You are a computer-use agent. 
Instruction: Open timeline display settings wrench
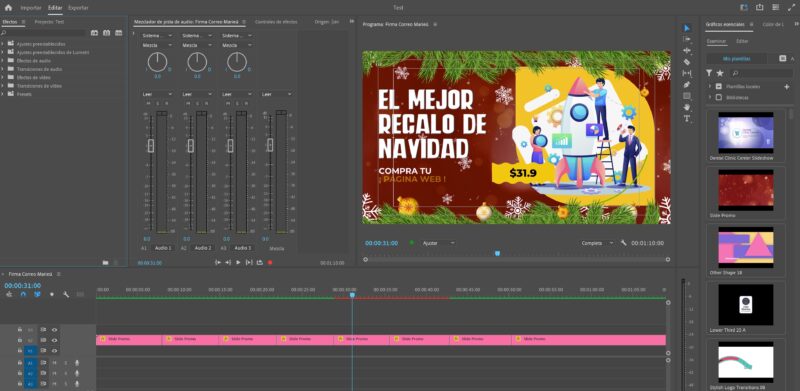(66, 295)
